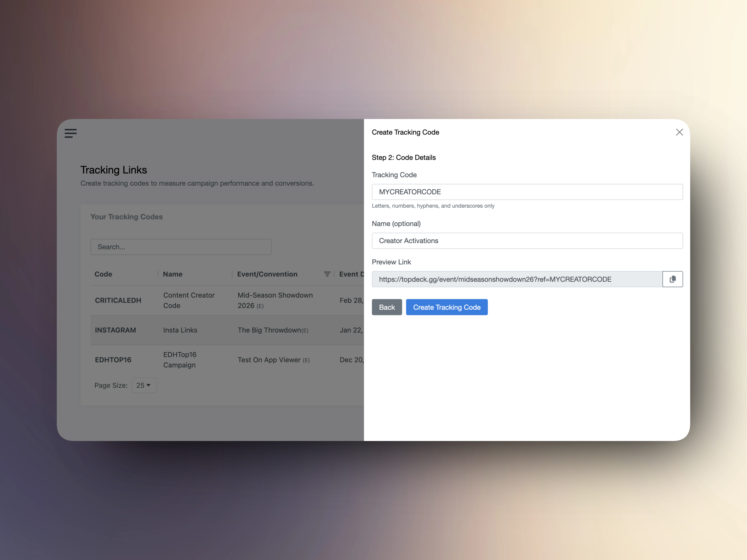
Task: Select the Preview Link URL field
Action: click(517, 279)
